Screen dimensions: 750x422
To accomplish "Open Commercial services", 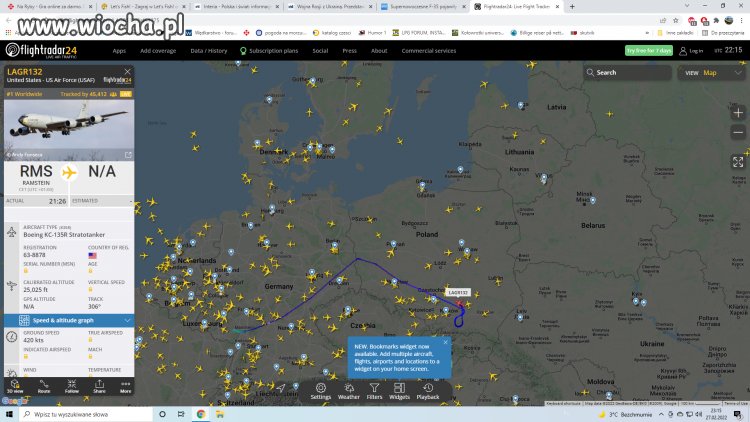I will click(429, 51).
